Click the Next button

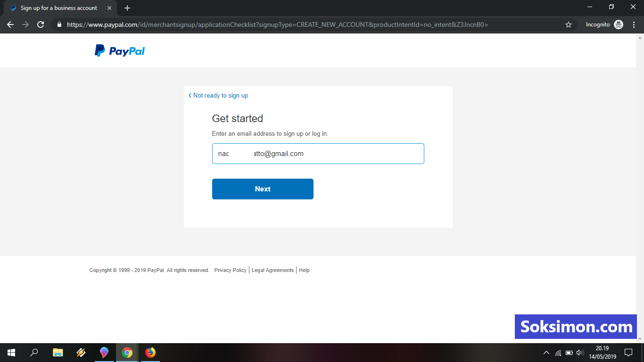[263, 189]
